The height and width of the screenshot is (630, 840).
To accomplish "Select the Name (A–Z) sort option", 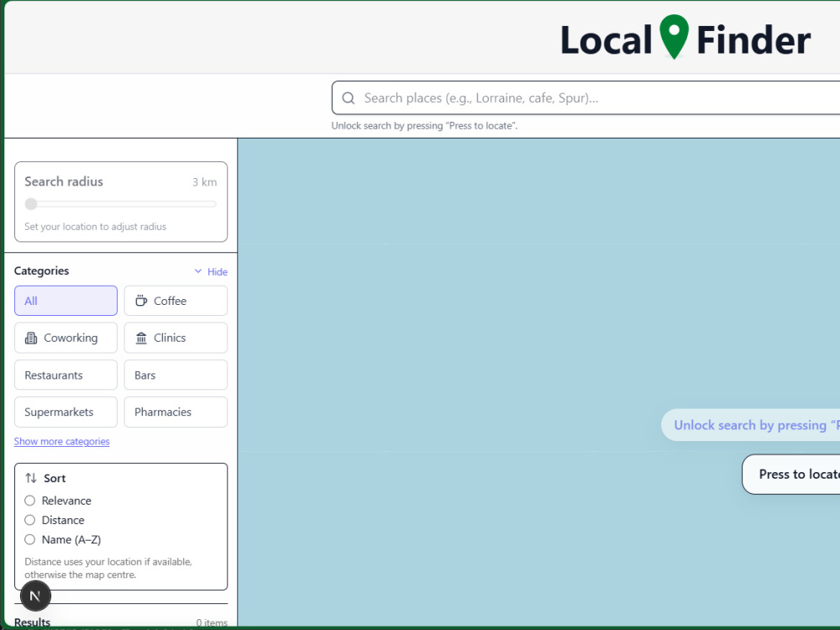I will [29, 539].
